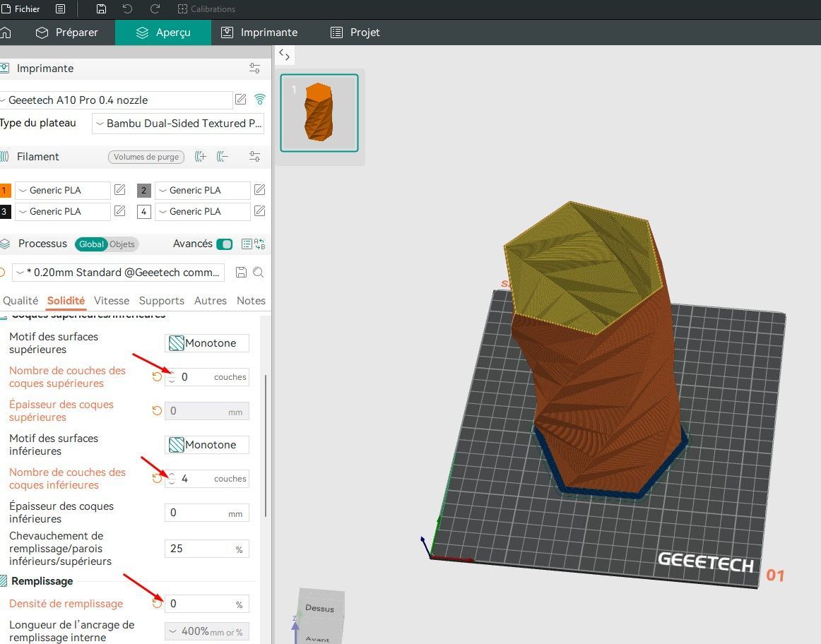Click the undo arrow icon
The height and width of the screenshot is (644, 821).
tap(127, 9)
